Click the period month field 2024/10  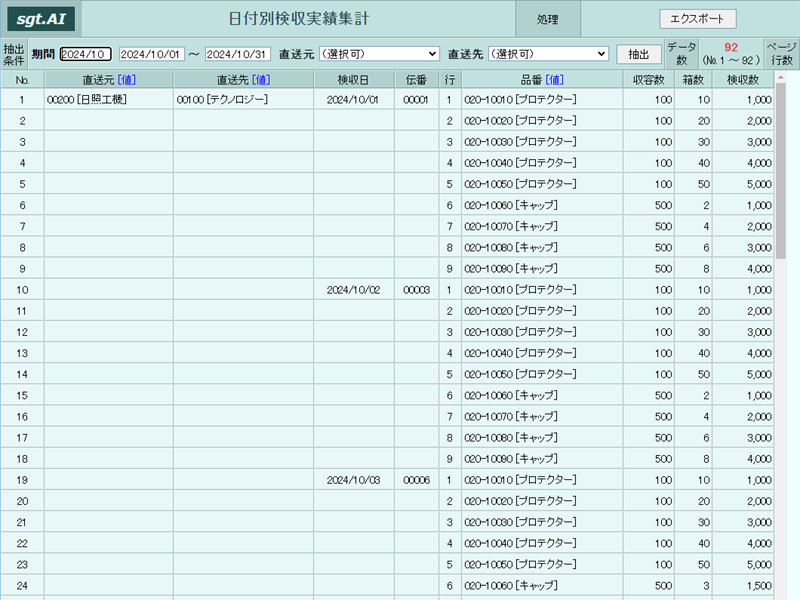coord(85,54)
